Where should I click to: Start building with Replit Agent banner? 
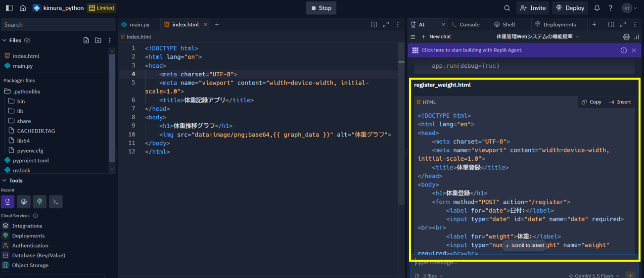524,50
